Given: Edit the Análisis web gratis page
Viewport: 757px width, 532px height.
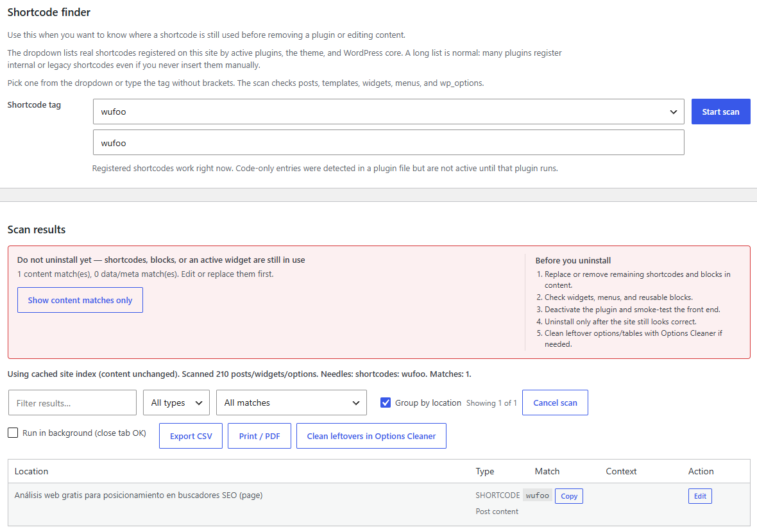Looking at the screenshot, I should point(700,496).
